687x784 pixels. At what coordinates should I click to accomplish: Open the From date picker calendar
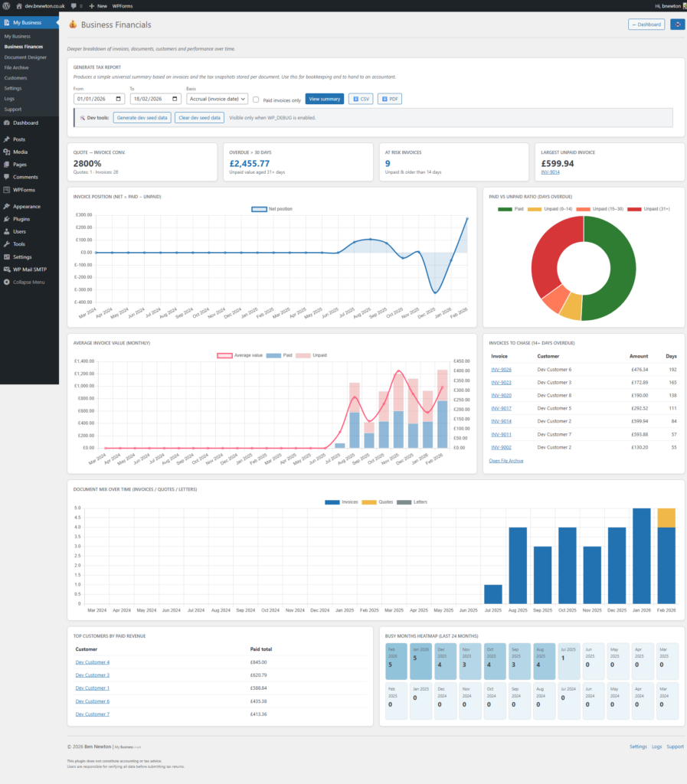click(119, 99)
